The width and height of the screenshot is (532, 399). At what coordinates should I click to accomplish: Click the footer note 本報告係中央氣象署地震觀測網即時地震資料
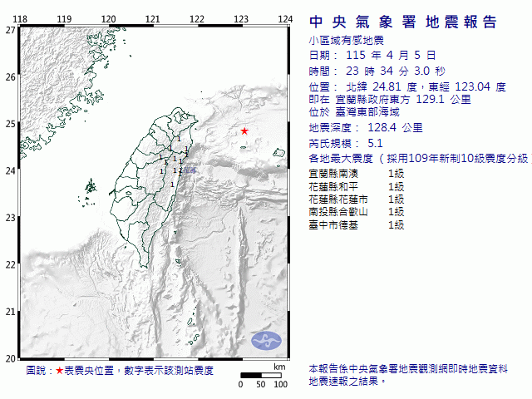coord(408,369)
